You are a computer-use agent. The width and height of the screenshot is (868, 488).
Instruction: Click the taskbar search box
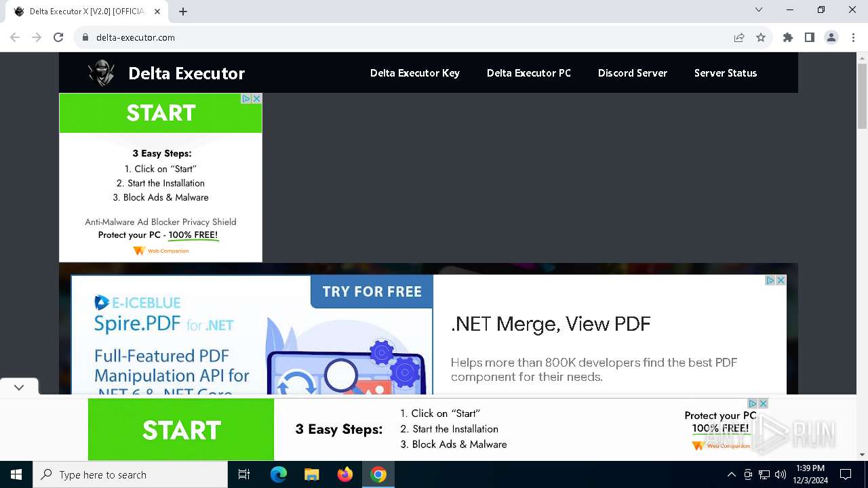(130, 474)
